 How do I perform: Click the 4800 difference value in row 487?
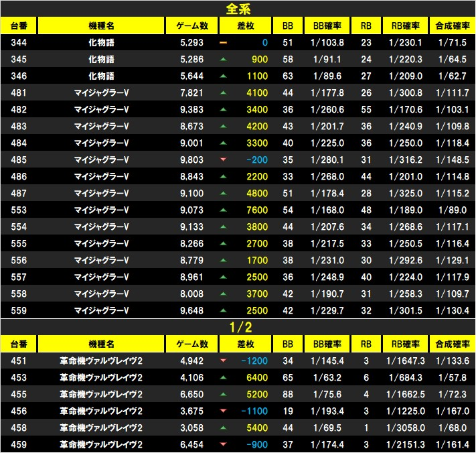click(x=257, y=193)
